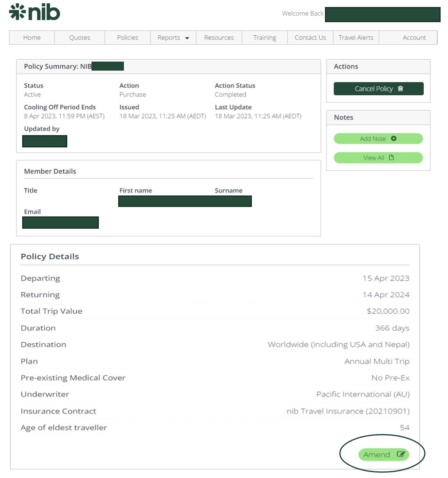Click the Member Details heading
448x478 pixels.
click(x=50, y=171)
